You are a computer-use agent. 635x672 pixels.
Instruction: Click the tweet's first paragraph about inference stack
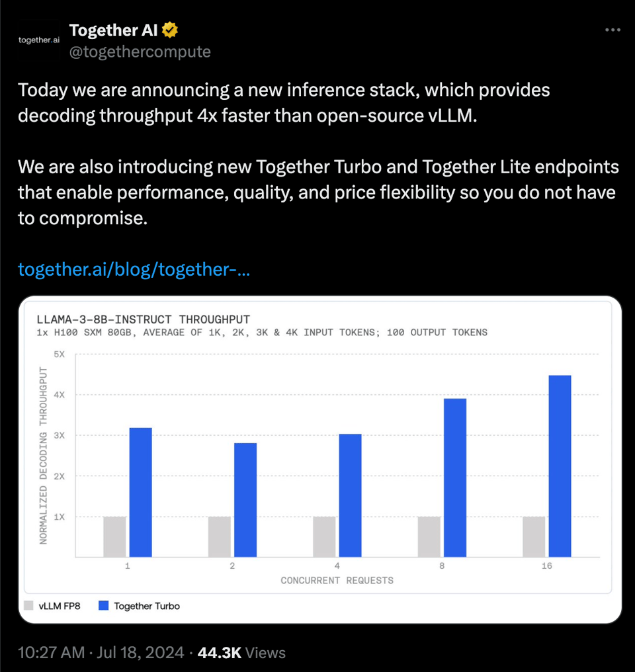point(284,103)
